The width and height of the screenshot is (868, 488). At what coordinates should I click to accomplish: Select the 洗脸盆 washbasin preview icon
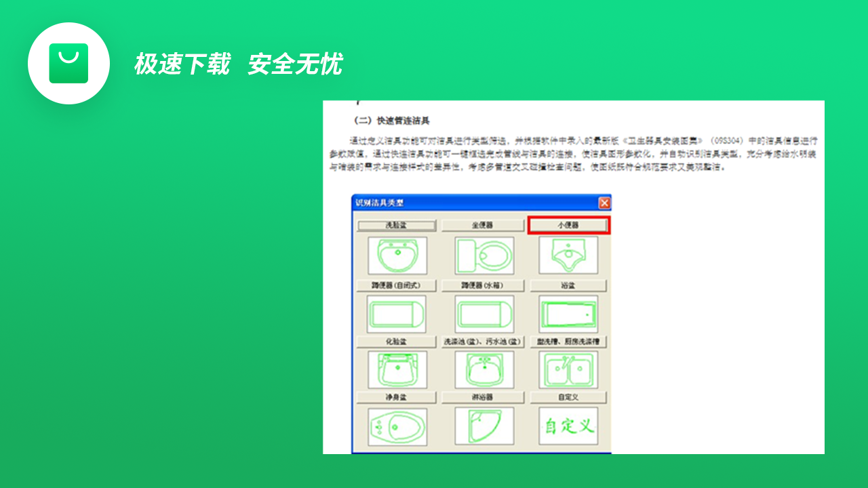397,256
